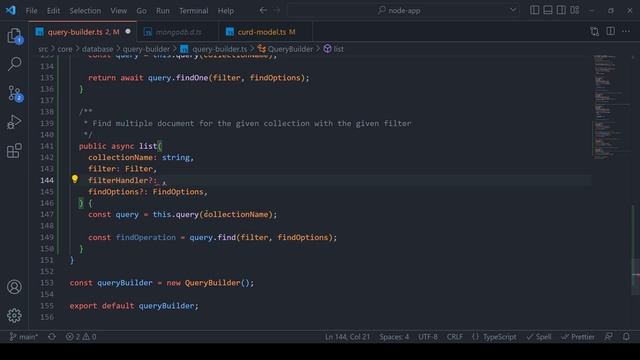Viewport: 640px width, 360px height.
Task: Expand the command center dropdown chevron
Action: coord(513,10)
